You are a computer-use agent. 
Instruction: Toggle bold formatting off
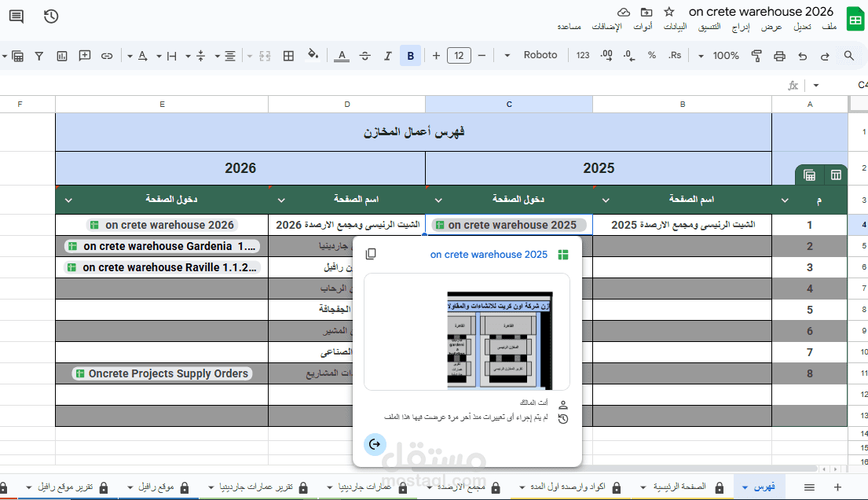tap(409, 55)
